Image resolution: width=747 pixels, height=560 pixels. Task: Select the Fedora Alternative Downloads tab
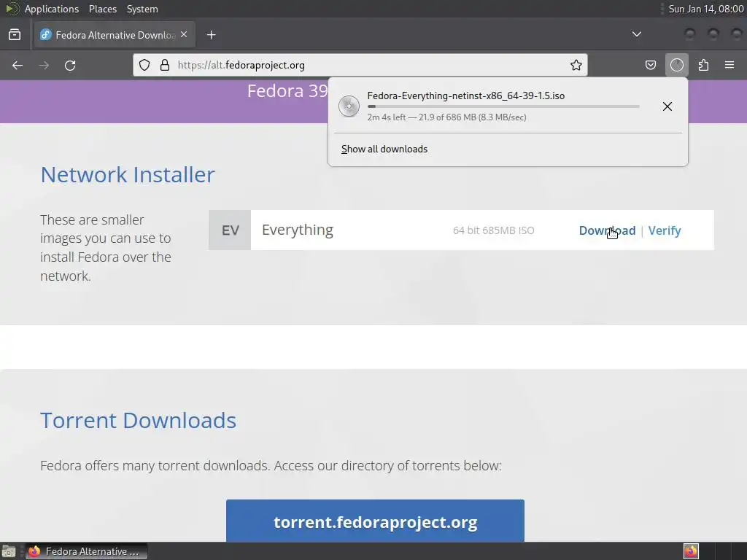pos(115,35)
